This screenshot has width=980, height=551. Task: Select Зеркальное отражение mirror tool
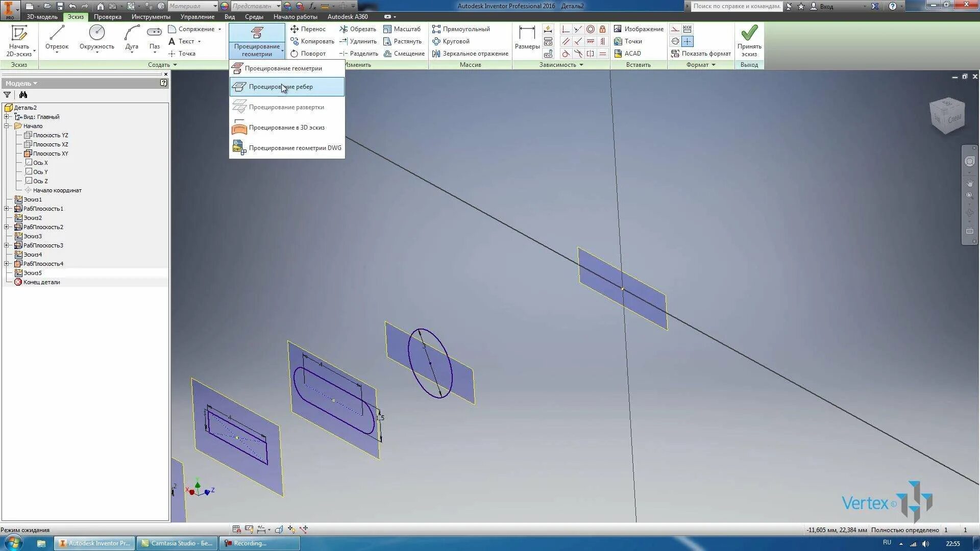[470, 54]
